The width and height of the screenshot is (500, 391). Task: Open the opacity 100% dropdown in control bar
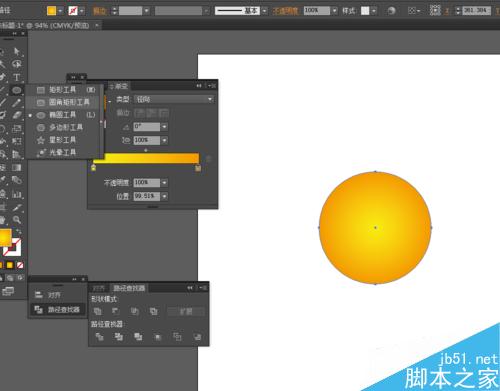pos(335,11)
